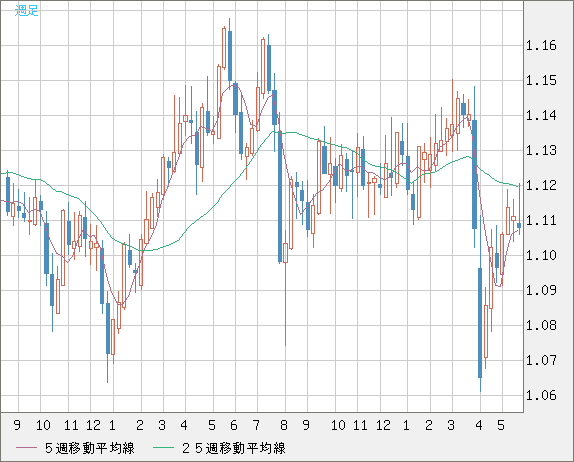Click the green 25-week legend line sample
This screenshot has width=574, height=462.
point(163,448)
